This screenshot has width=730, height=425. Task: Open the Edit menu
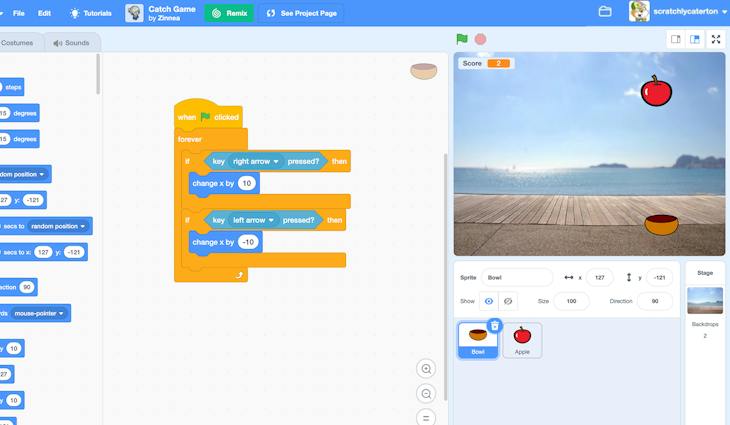click(44, 13)
